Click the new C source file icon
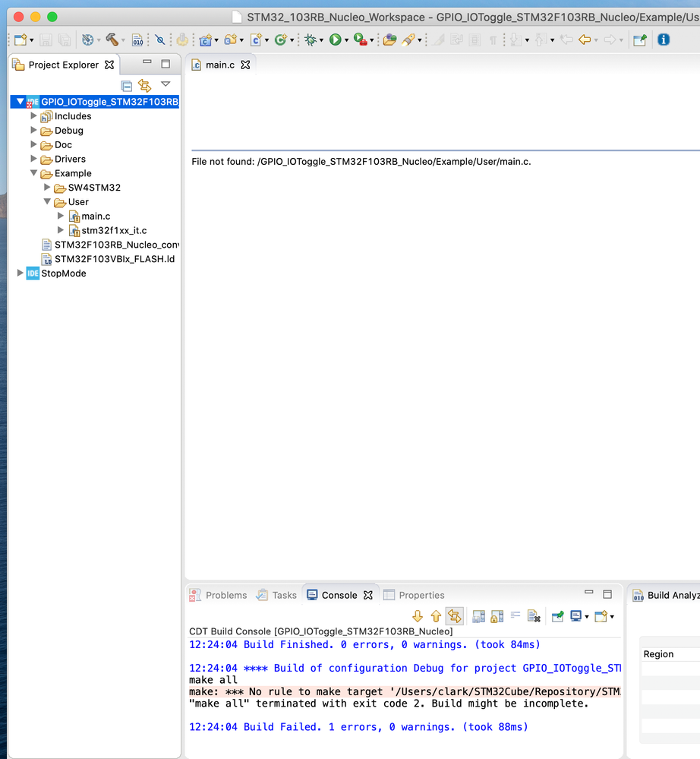This screenshot has width=700, height=759. click(x=256, y=40)
